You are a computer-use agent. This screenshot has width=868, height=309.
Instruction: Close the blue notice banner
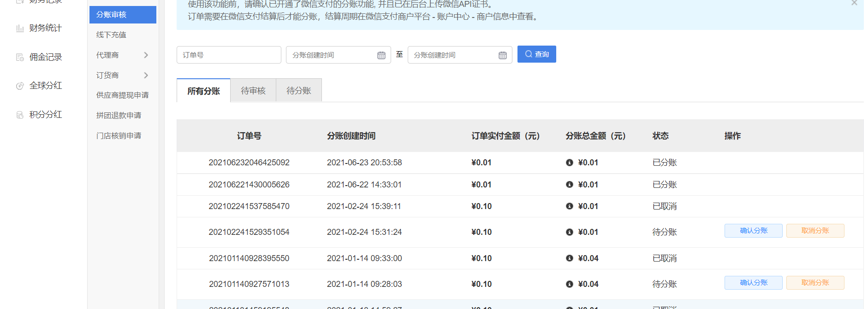tap(854, 3)
